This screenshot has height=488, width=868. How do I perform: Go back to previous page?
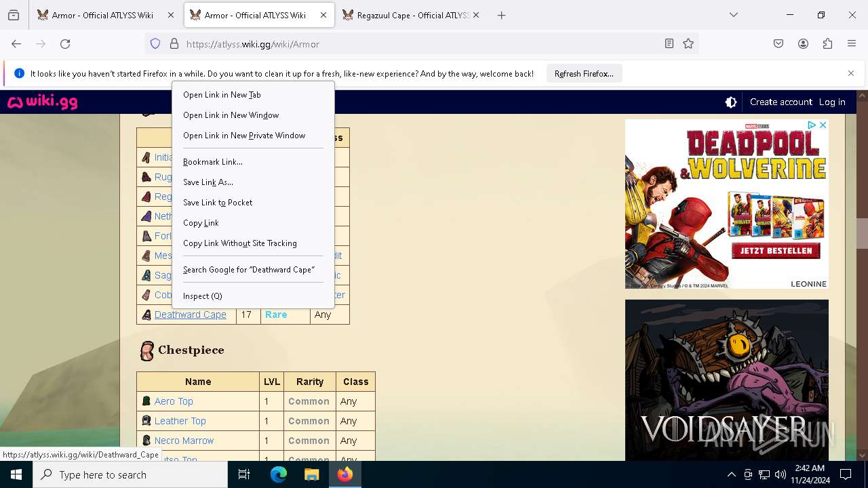click(x=16, y=43)
